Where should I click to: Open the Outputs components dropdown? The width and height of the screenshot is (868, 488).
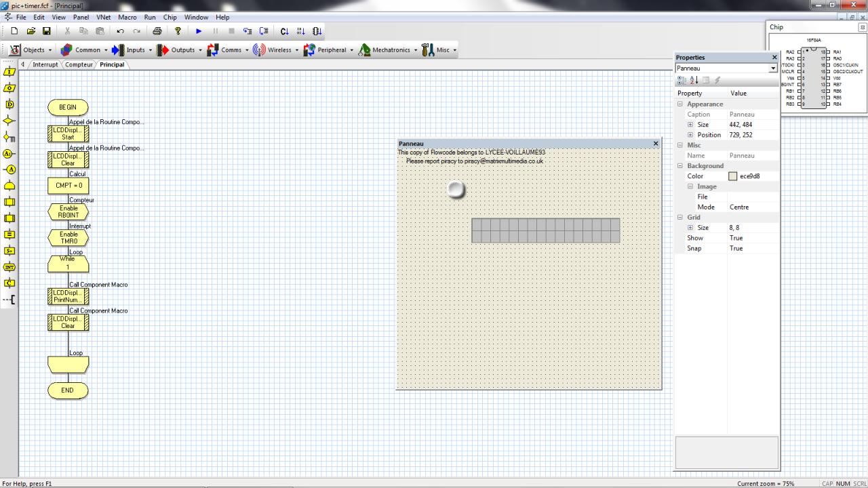(x=179, y=49)
